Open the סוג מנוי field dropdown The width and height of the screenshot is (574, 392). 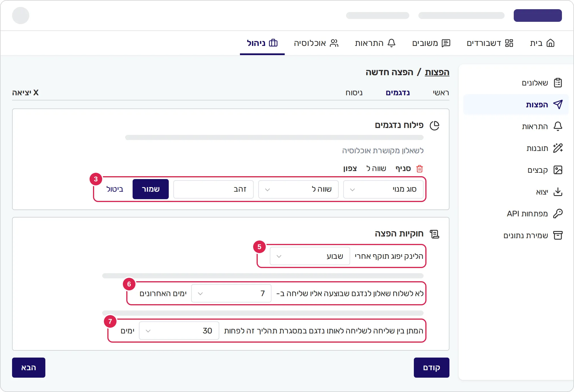[x=383, y=189]
